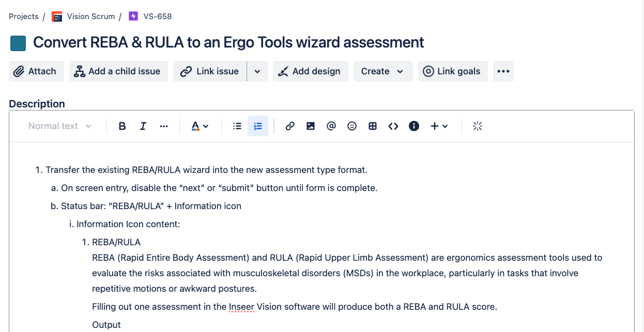Image resolution: width=644 pixels, height=332 pixels.
Task: Open more text formatting options
Action: [x=164, y=126]
